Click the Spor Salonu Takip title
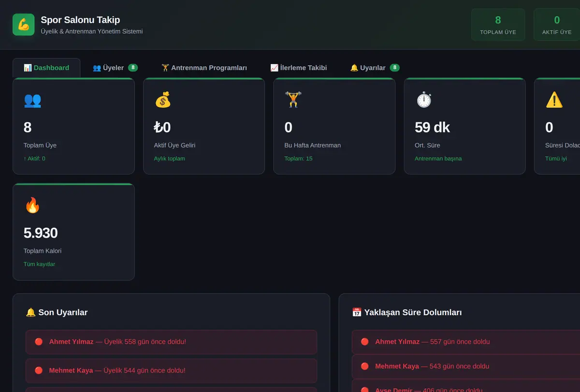Screen dimensions: 580x392 (x=80, y=20)
